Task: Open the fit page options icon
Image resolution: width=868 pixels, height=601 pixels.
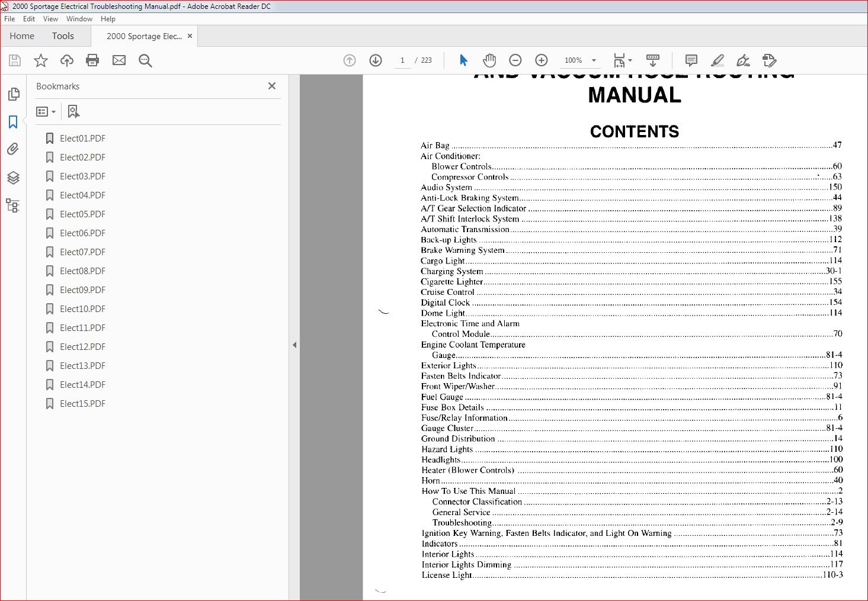Action: pyautogui.click(x=623, y=60)
